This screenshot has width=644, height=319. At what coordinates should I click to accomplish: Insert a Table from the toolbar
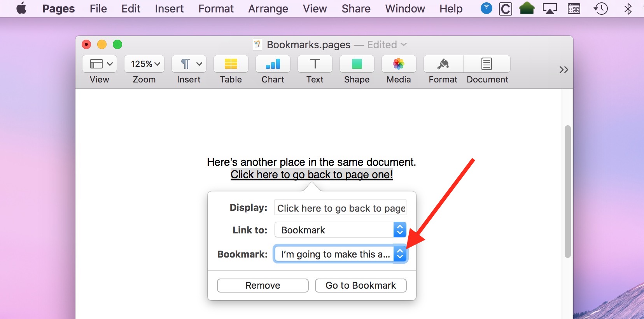tap(231, 64)
